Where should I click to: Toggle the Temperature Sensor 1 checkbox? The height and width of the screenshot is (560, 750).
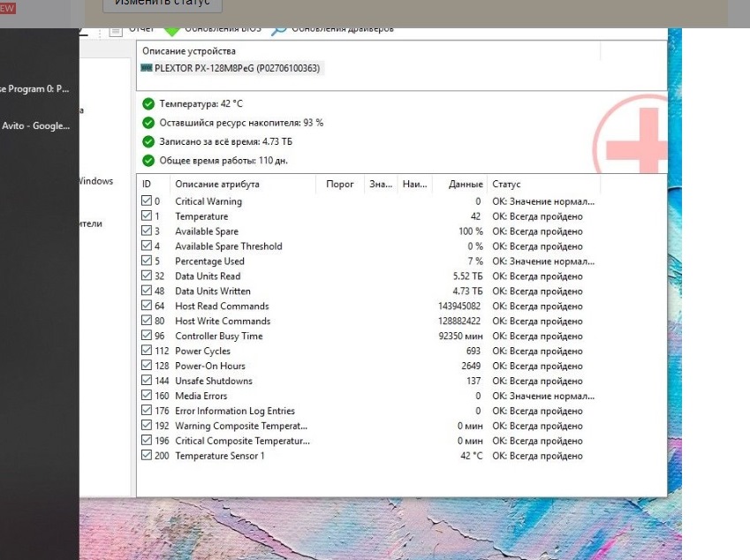point(147,455)
